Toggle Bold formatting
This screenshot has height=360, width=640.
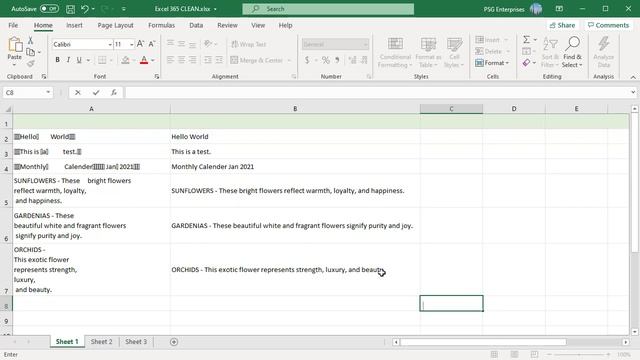click(58, 60)
